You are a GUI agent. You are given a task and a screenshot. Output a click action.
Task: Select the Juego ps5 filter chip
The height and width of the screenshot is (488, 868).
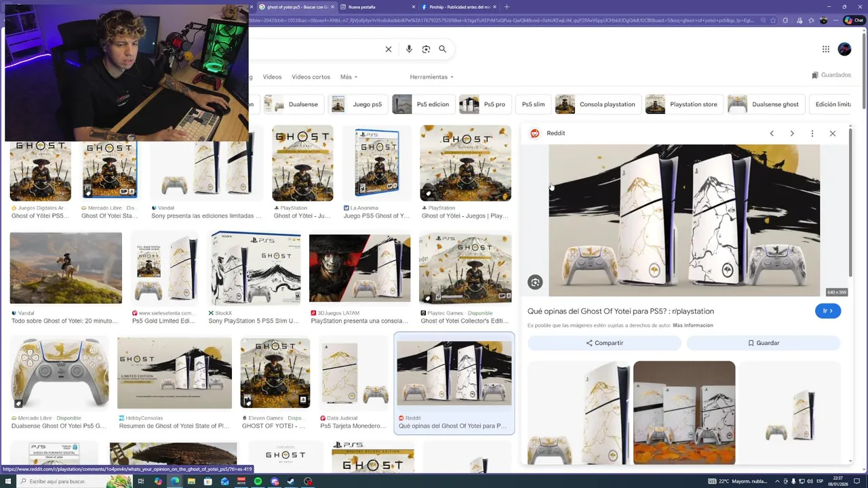point(357,104)
